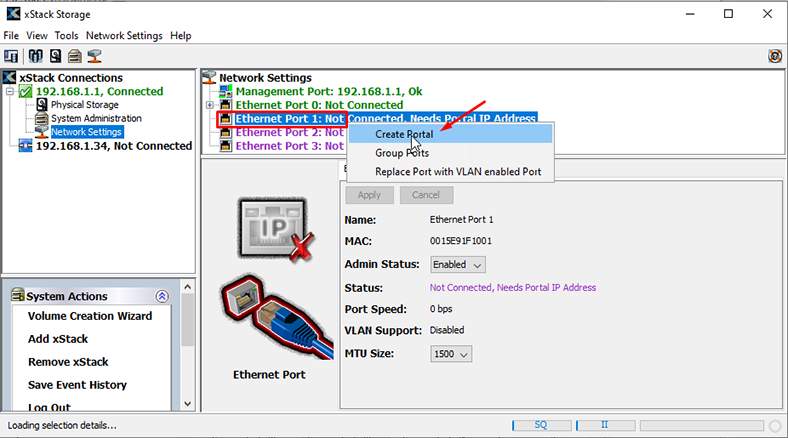Click the icon next to 192.168.1.34
Viewport: 788px width, 438px height.
coord(26,146)
